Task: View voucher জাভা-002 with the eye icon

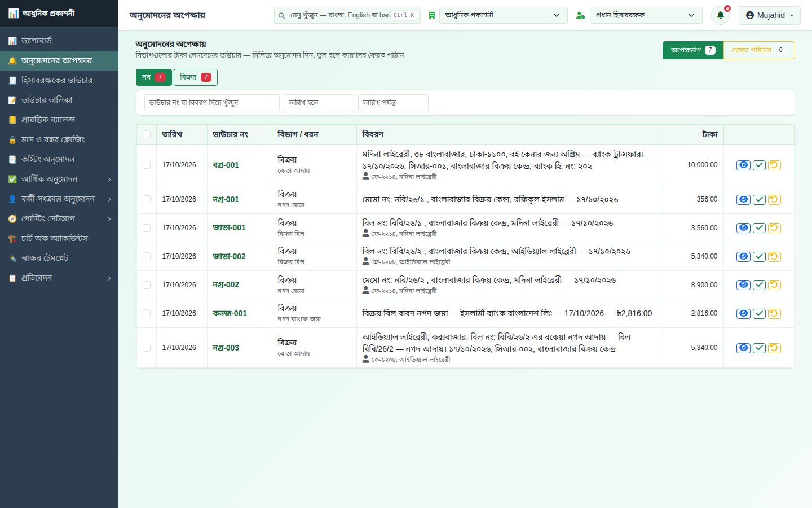Action: [744, 256]
